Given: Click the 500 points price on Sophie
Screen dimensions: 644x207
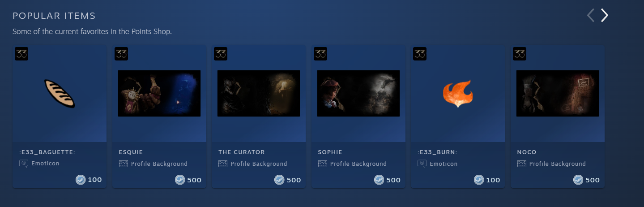Looking at the screenshot, I should [x=393, y=180].
